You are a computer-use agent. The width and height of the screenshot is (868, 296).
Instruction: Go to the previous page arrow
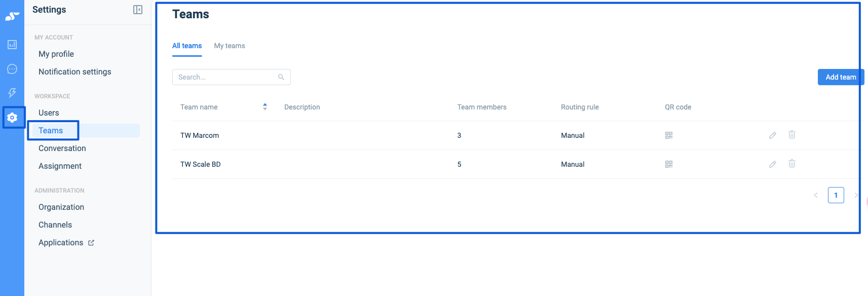pos(816,195)
